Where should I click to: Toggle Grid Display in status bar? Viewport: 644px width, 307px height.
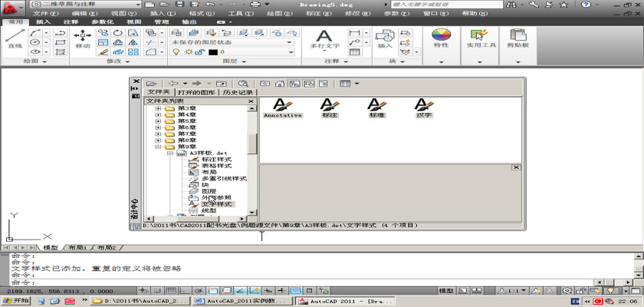tap(171, 291)
